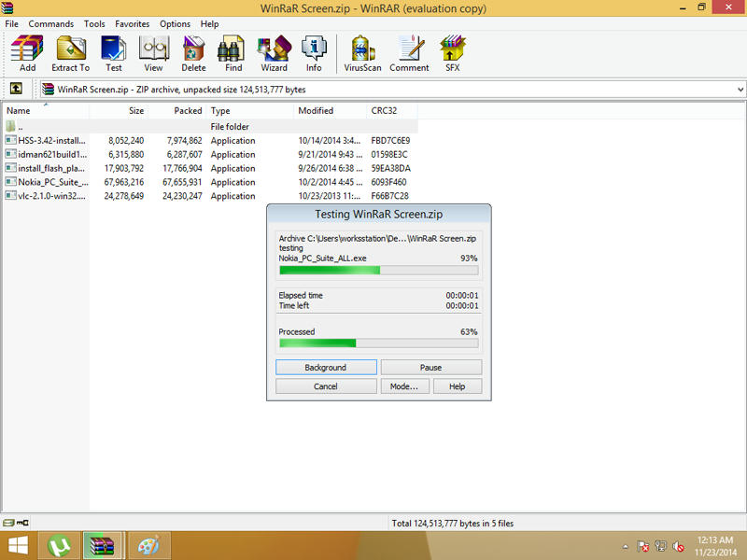Click size value 6,315,880
The width and height of the screenshot is (747, 560).
[x=126, y=154]
